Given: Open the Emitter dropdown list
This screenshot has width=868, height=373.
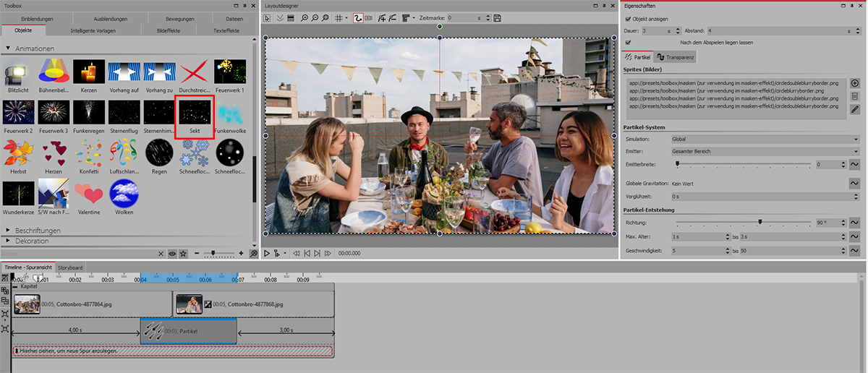Looking at the screenshot, I should point(761,152).
